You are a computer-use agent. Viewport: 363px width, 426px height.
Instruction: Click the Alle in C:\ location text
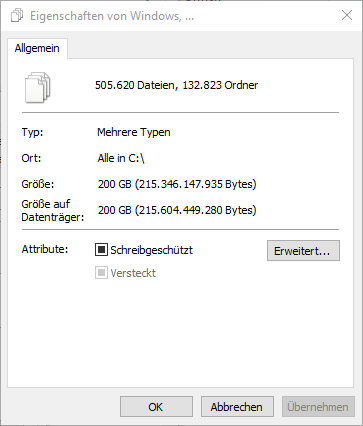pos(121,158)
